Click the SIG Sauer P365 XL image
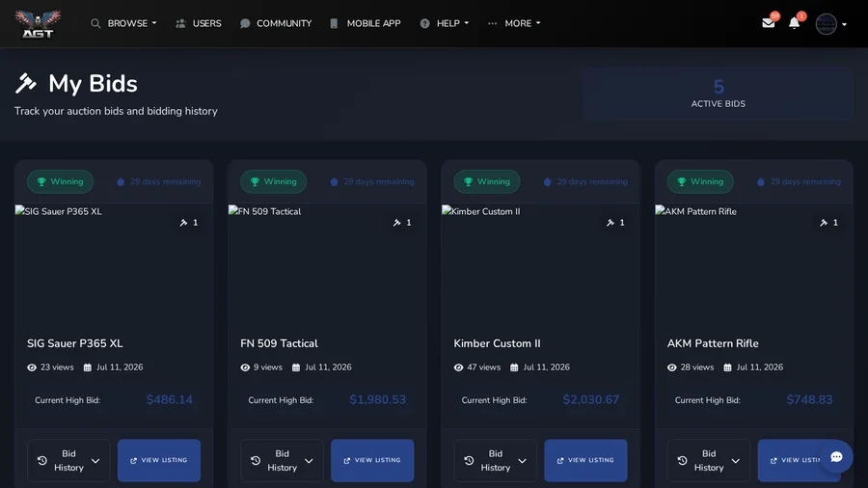Viewport: 868px width, 488px height. (114, 265)
